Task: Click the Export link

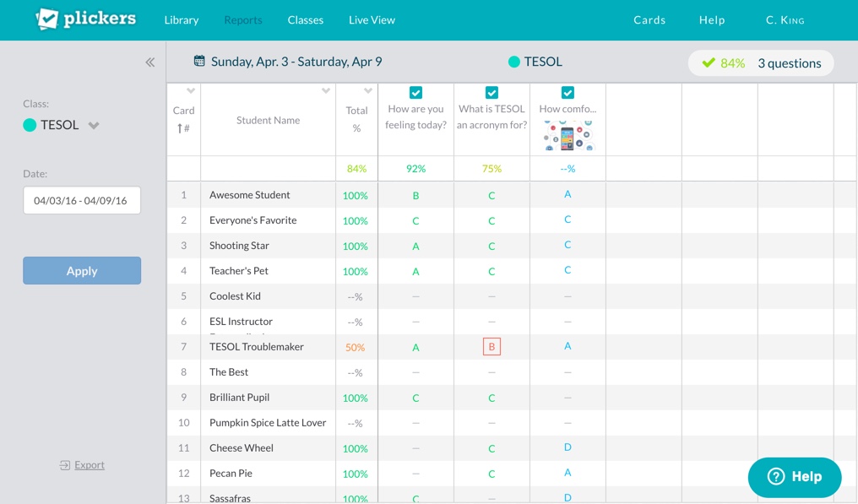Action: [x=90, y=465]
